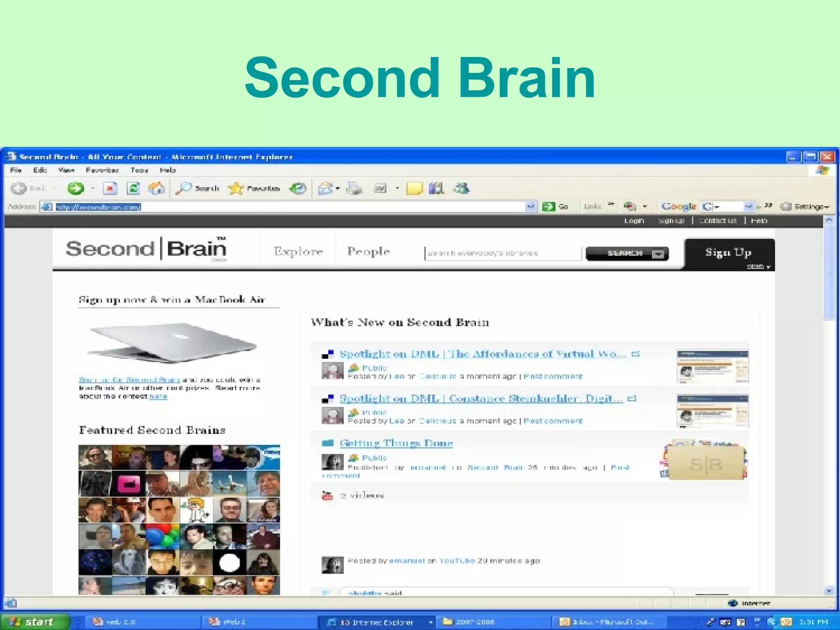Screen dimensions: 840x630
Task: Click the Second Brain logo
Action: click(x=146, y=249)
